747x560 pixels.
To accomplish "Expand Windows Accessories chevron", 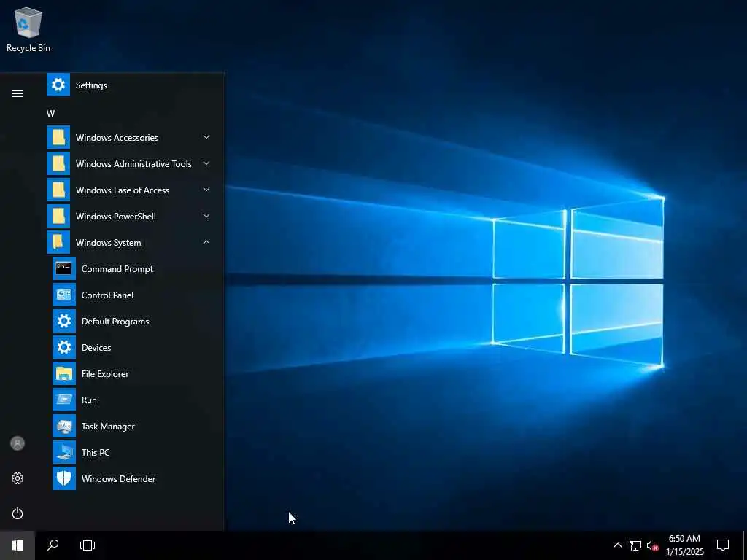I will (x=206, y=137).
